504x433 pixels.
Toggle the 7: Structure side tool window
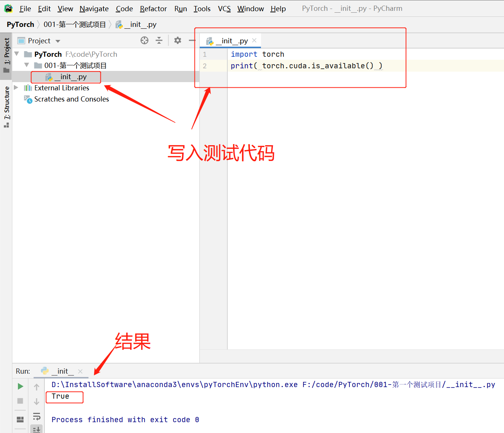coord(6,106)
